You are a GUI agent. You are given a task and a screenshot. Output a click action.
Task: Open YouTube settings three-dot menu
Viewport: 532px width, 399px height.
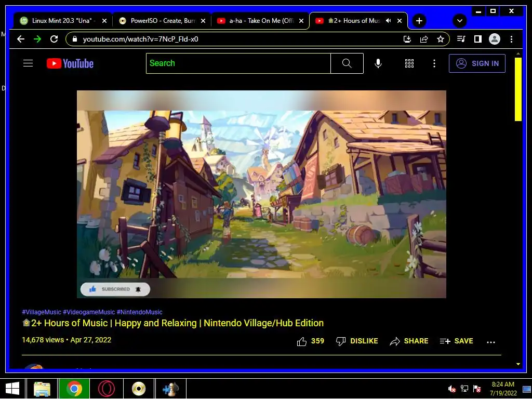pyautogui.click(x=434, y=63)
